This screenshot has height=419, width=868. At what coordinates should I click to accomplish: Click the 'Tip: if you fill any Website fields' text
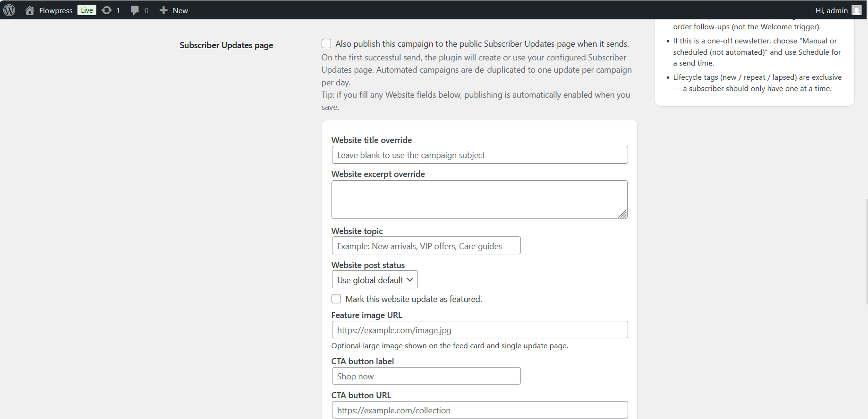click(x=476, y=101)
